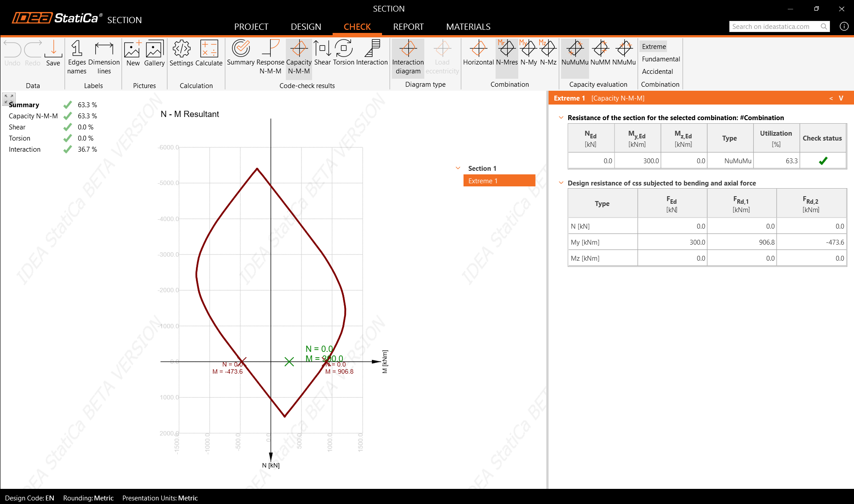Select NuMM capacity evaluation

point(600,53)
